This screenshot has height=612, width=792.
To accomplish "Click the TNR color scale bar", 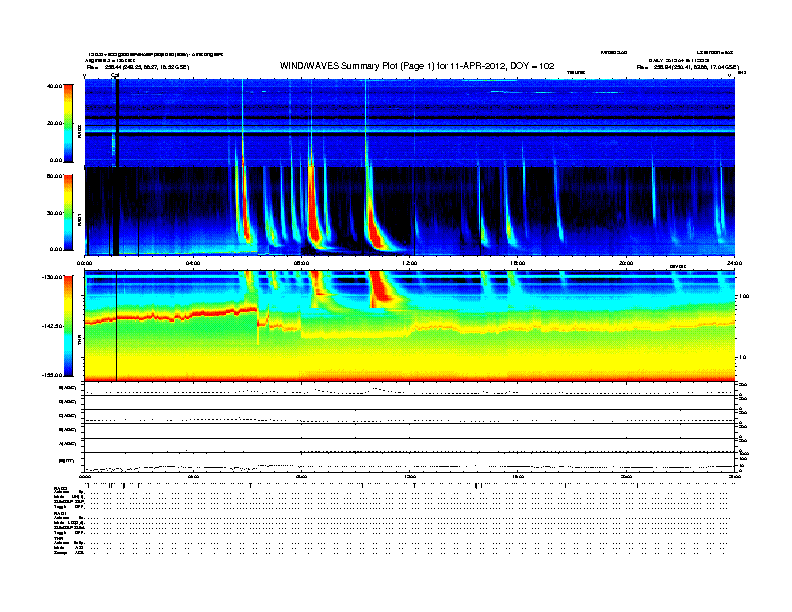I will (x=68, y=326).
